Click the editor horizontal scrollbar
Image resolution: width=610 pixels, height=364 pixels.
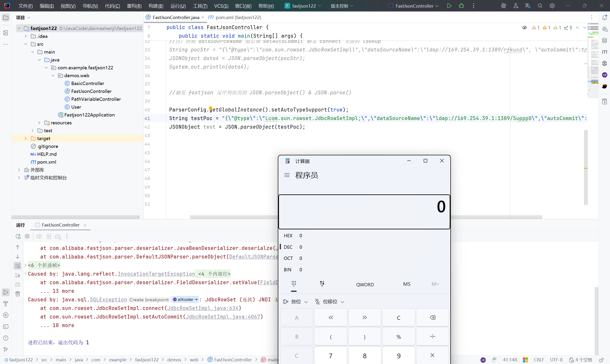[233, 217]
